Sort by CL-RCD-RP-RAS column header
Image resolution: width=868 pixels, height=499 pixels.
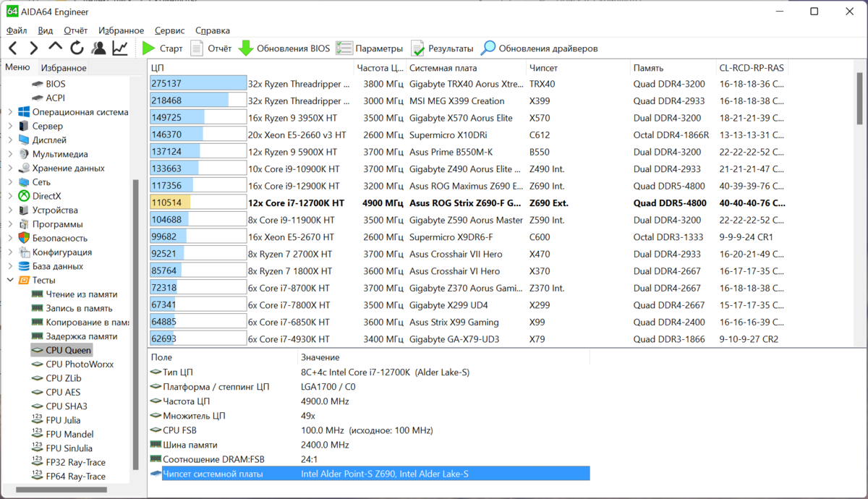coord(752,68)
